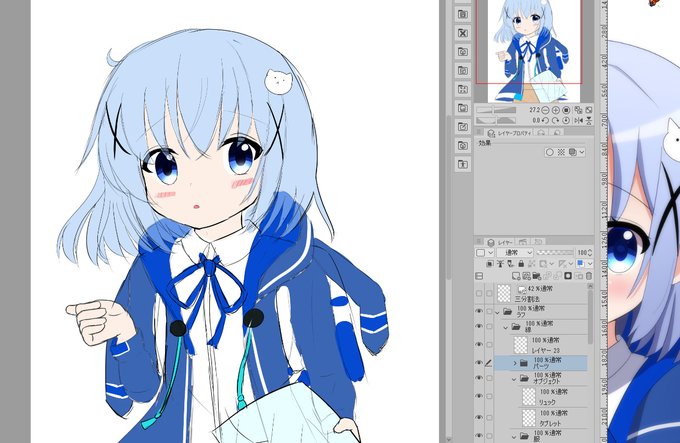
Task: Click clip to layer below icon
Action: coord(490,264)
